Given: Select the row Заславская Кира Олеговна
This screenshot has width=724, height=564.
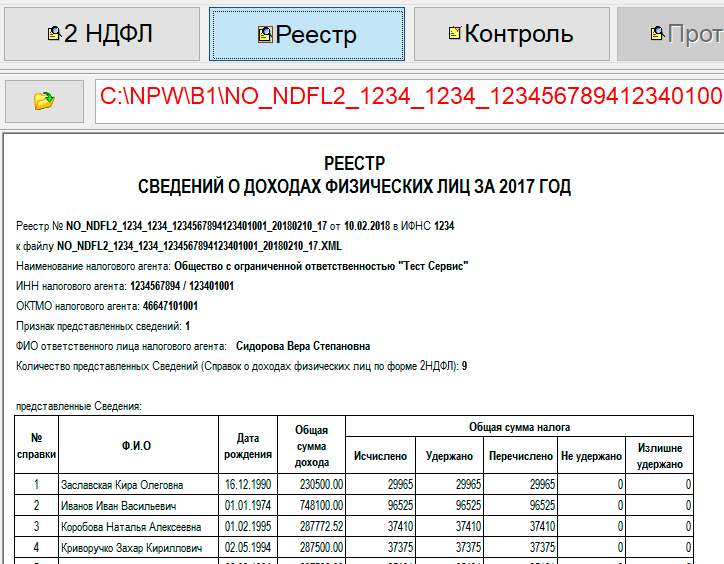Looking at the screenshot, I should [x=354, y=484].
